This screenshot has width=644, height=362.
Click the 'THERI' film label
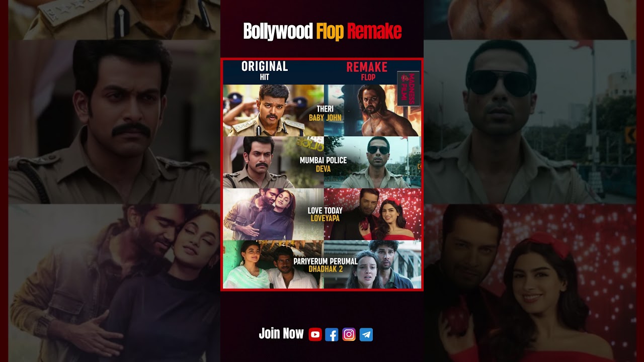[x=325, y=109]
